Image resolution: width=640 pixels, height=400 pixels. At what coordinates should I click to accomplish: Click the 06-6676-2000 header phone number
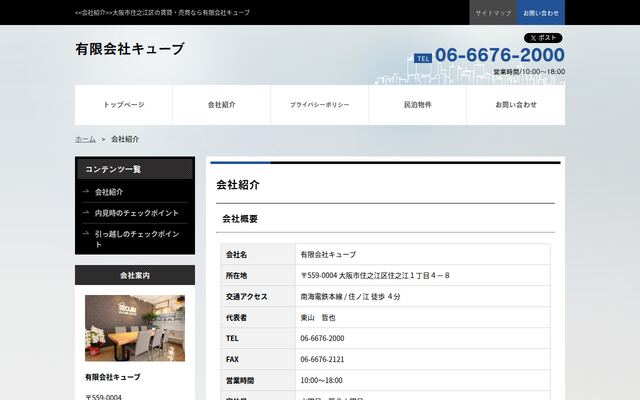click(x=500, y=55)
